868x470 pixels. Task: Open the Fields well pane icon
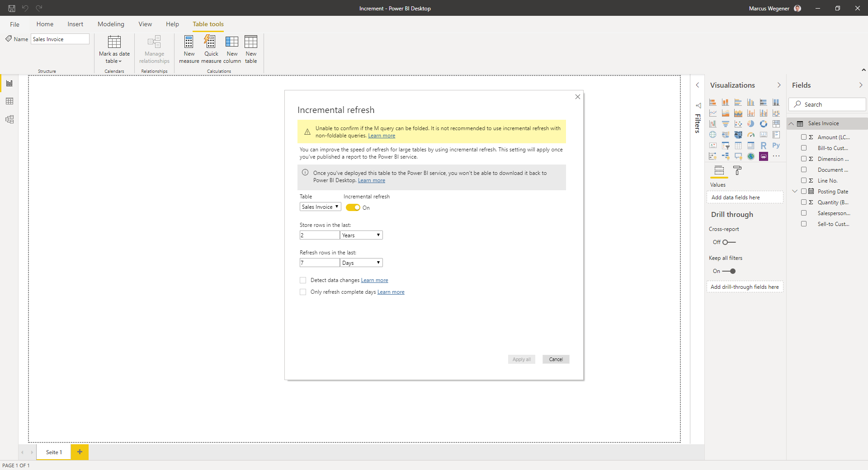[x=719, y=170]
